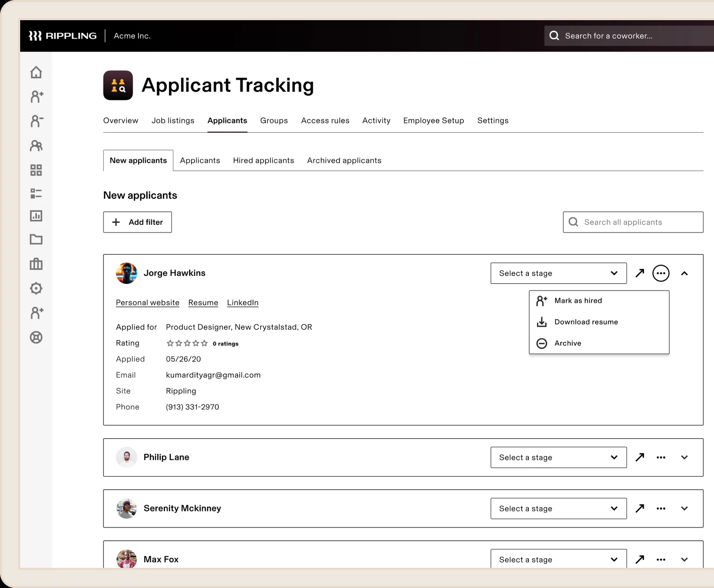Click the main Applicants tab
Screen dimensions: 714x588
(227, 121)
